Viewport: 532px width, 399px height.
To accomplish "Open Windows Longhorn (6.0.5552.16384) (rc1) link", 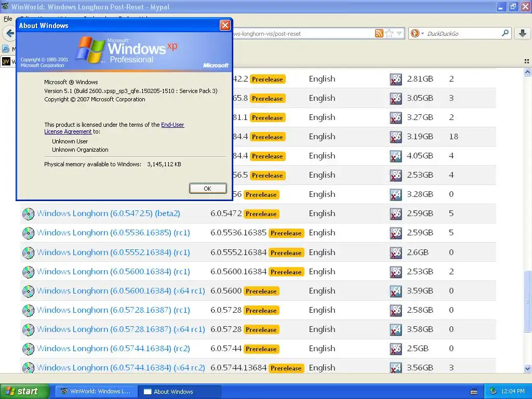I will tap(113, 252).
